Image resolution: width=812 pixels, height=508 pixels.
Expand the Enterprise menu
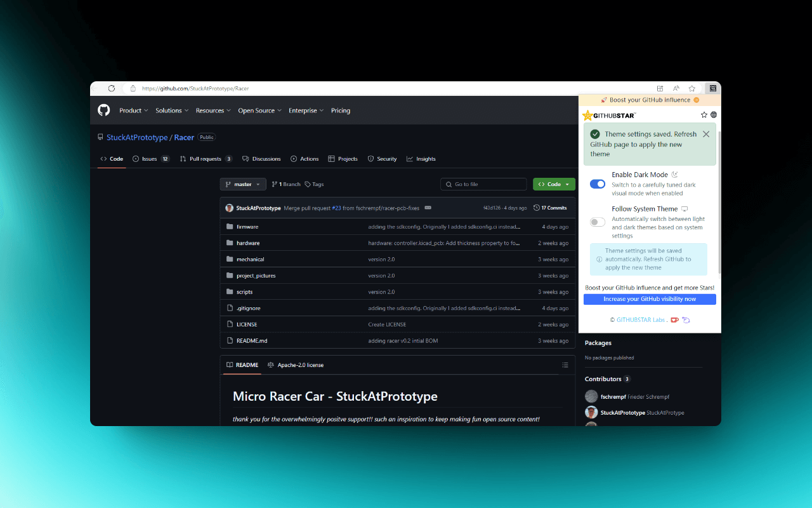point(306,110)
